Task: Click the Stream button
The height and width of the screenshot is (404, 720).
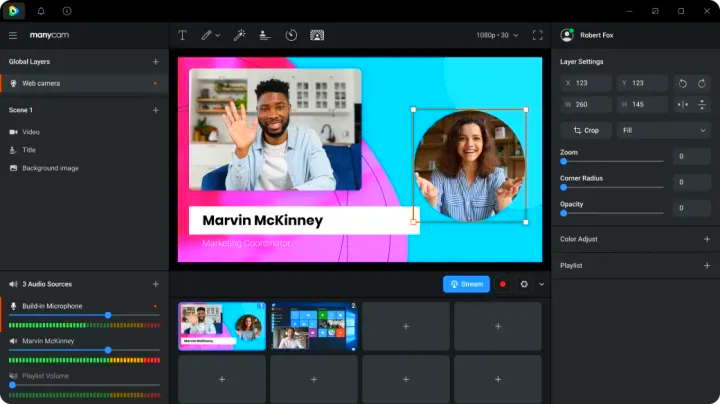Action: [x=466, y=284]
